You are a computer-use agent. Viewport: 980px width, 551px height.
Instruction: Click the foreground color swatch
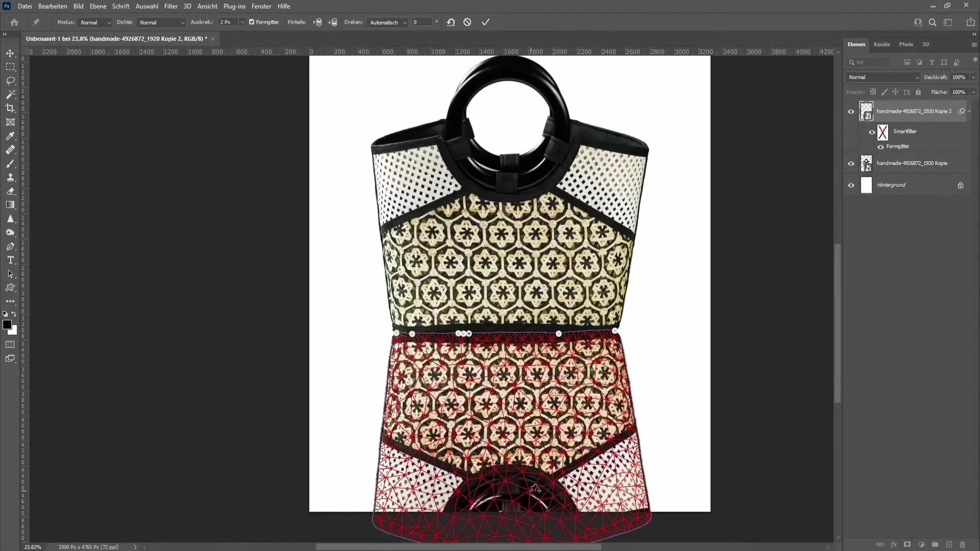click(x=8, y=325)
